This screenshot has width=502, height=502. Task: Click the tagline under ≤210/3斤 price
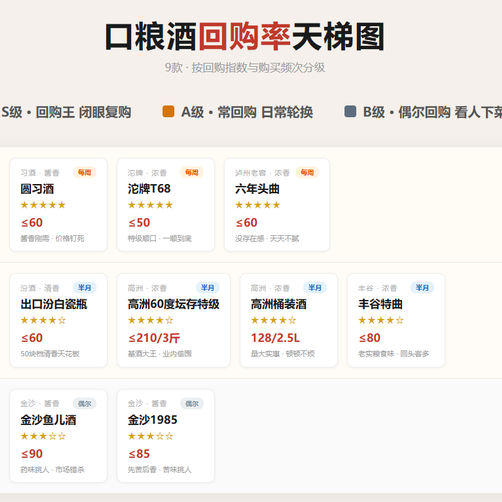[x=160, y=354]
